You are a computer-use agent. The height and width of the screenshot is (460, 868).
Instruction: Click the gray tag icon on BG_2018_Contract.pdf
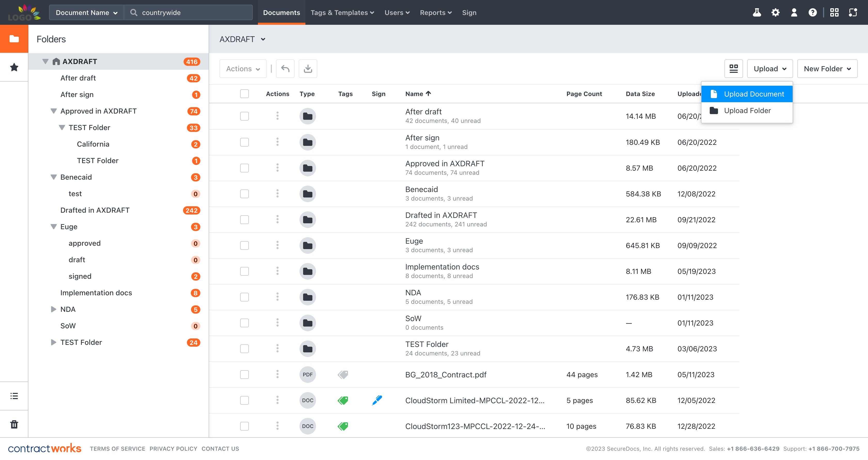pos(343,374)
